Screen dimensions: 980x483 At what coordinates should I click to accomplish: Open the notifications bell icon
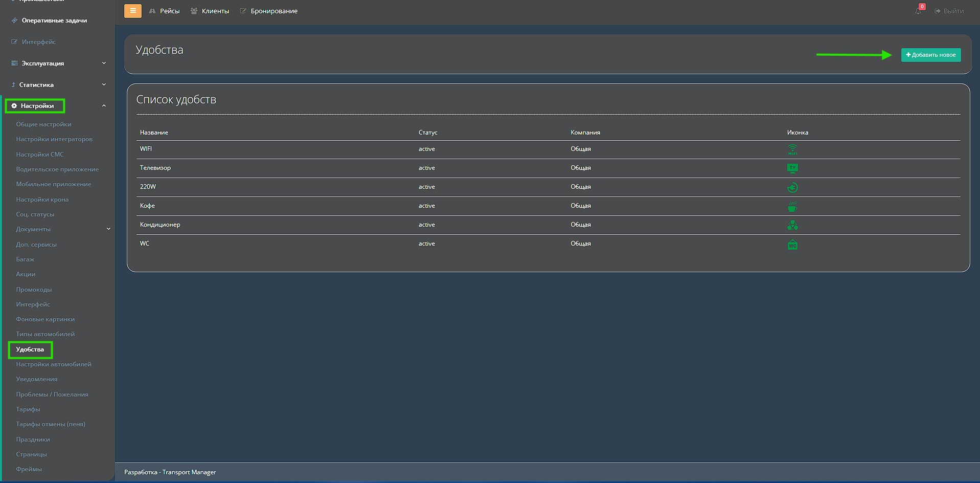coord(918,11)
